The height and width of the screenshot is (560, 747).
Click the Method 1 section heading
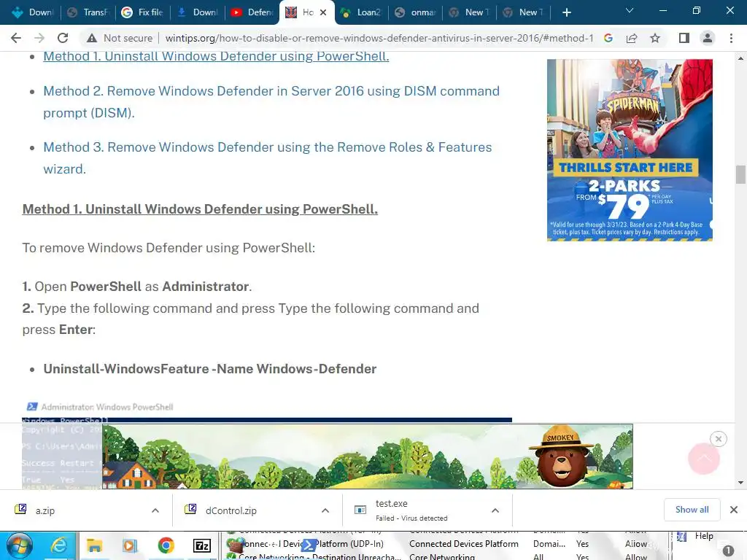[200, 209]
